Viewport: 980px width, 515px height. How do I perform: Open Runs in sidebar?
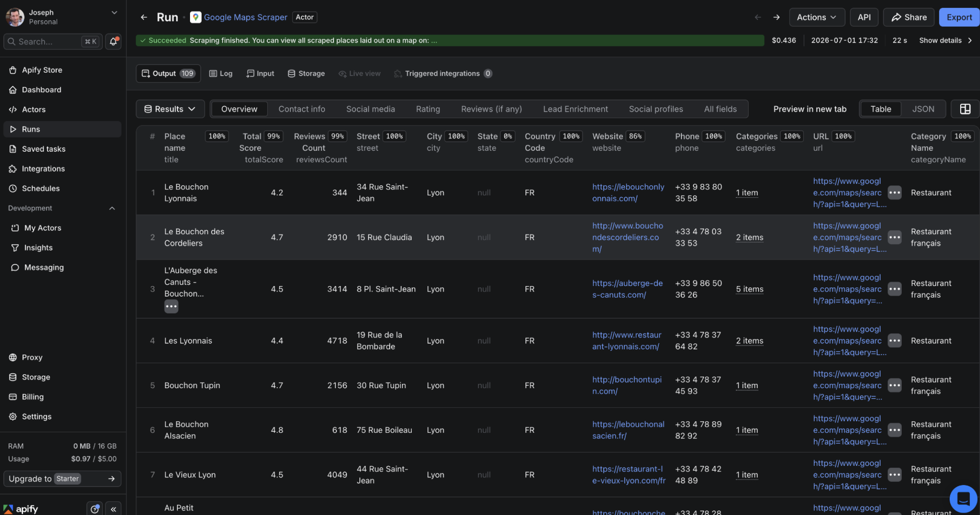62,129
